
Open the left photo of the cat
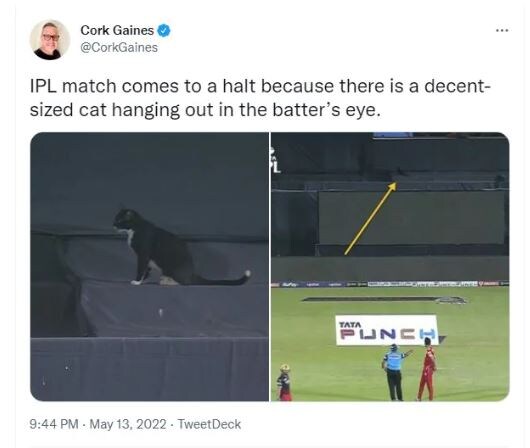pyautogui.click(x=149, y=267)
